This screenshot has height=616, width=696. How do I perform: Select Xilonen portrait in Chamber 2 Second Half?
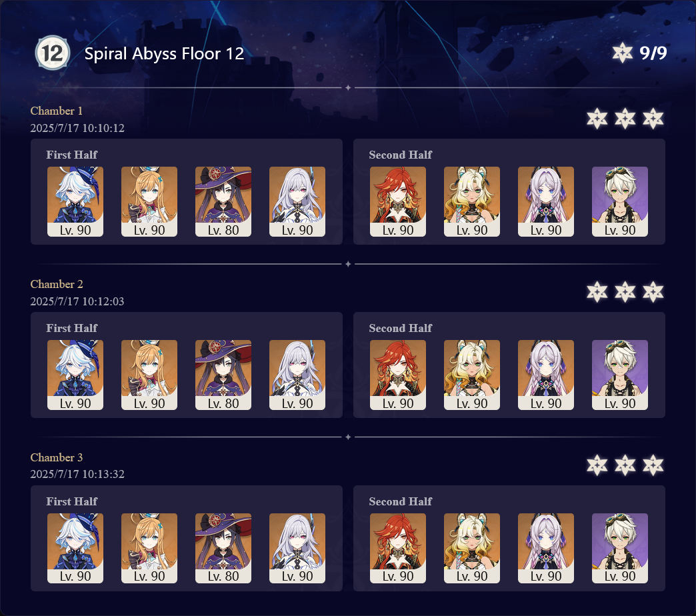472,375
